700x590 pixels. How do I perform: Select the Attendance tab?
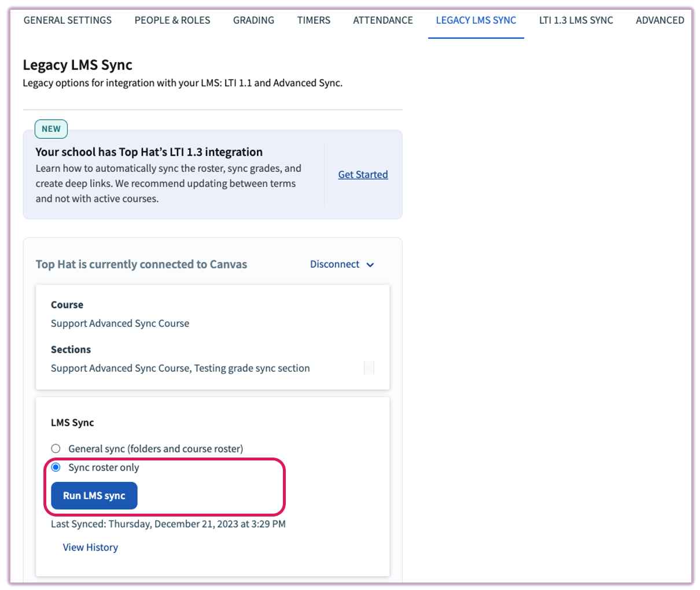[383, 20]
